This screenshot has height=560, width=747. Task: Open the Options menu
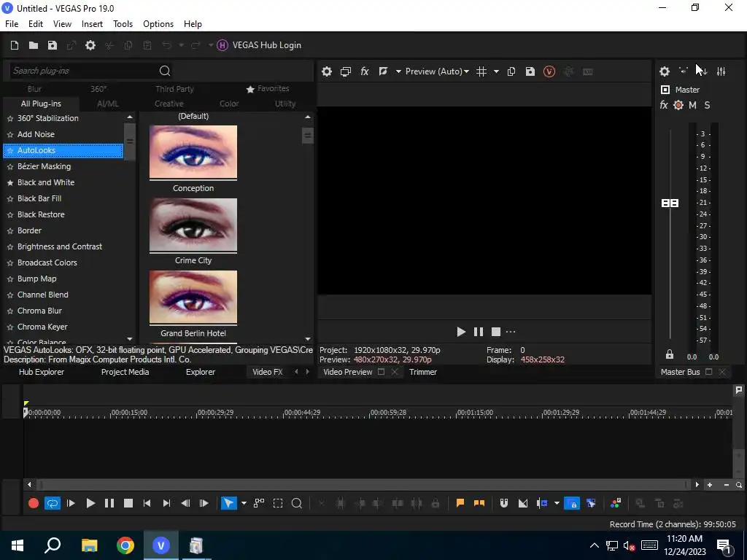[158, 24]
